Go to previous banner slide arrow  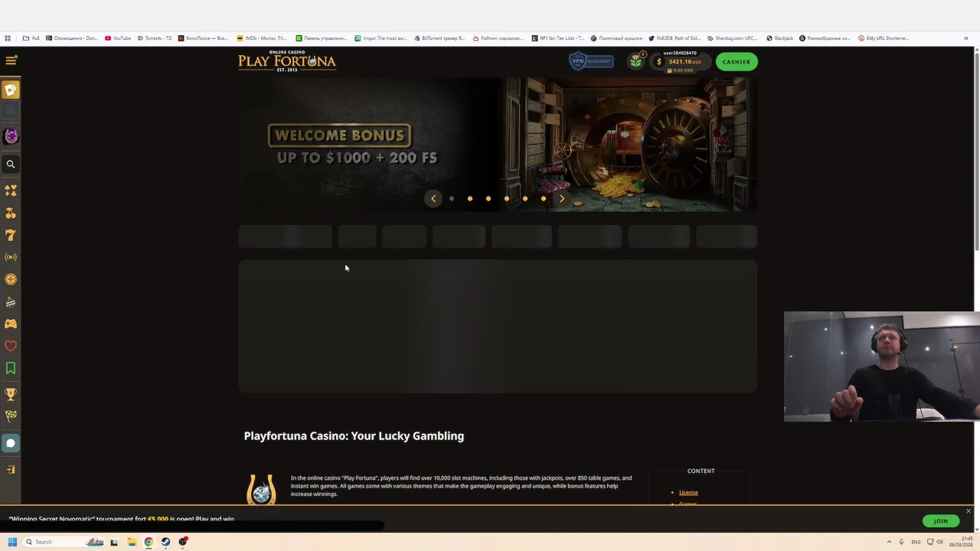click(x=433, y=199)
